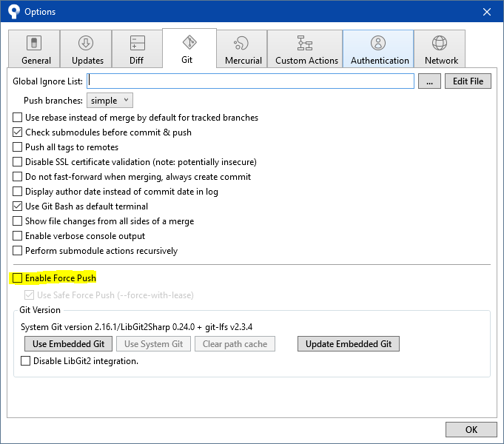Close the Options dialog

pos(487,12)
